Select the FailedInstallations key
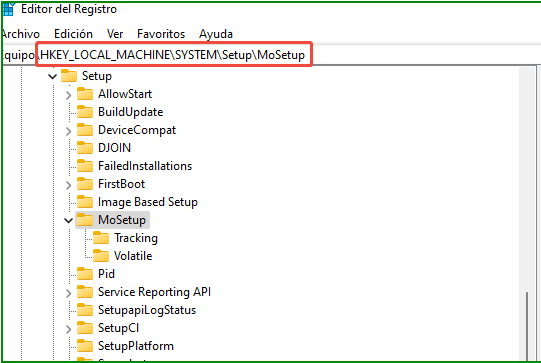Screen dimensions: 541x363 (x=145, y=166)
